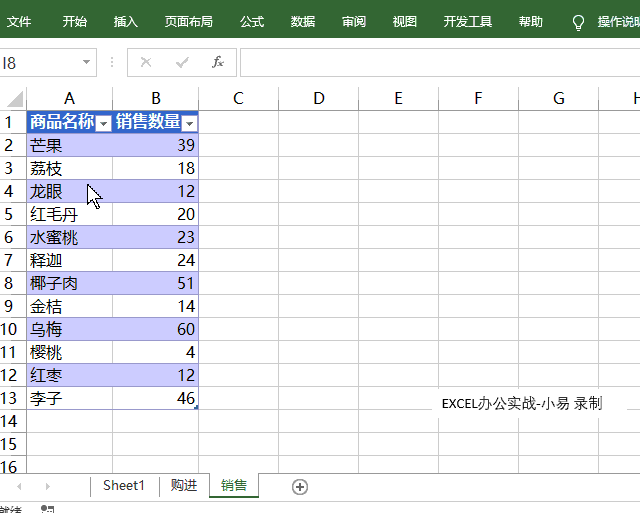Click the sales value 39 cell

pos(156,145)
